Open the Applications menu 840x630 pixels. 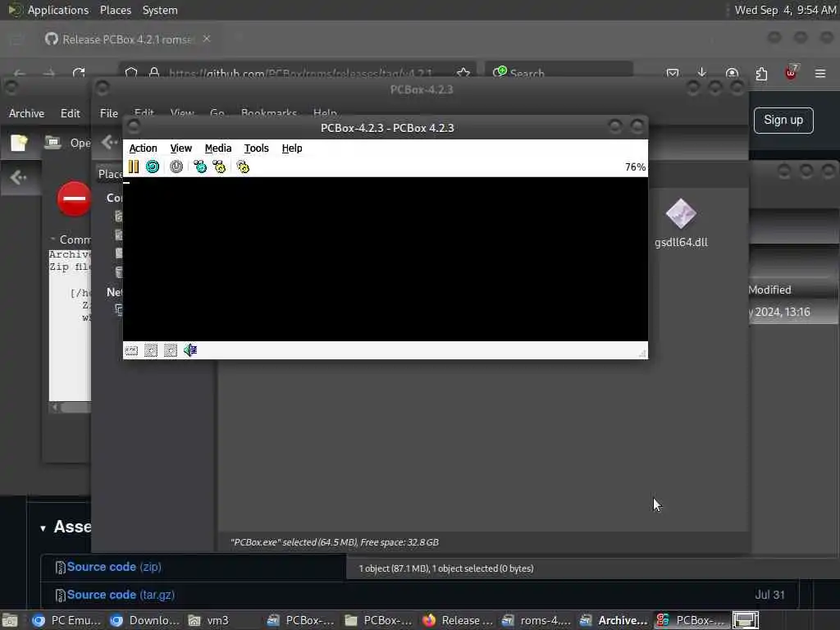58,10
